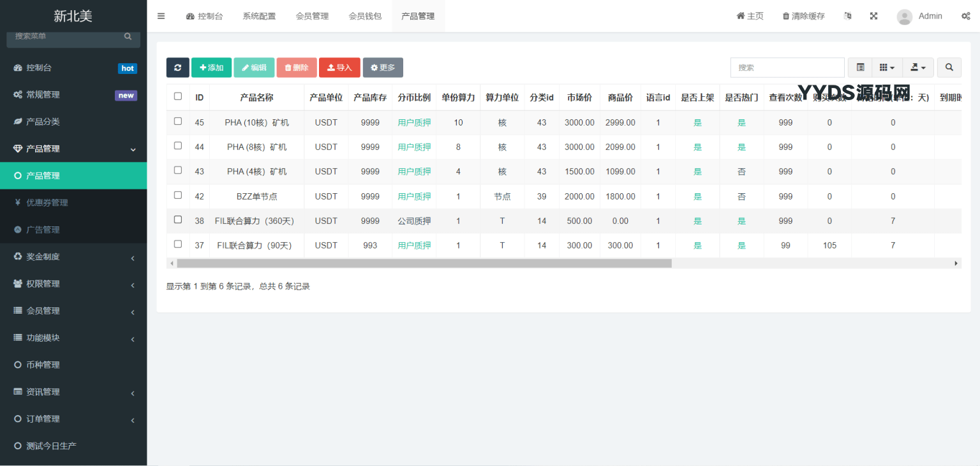
Task: Expand the 会员管理 sidebar menu
Action: pos(73,311)
